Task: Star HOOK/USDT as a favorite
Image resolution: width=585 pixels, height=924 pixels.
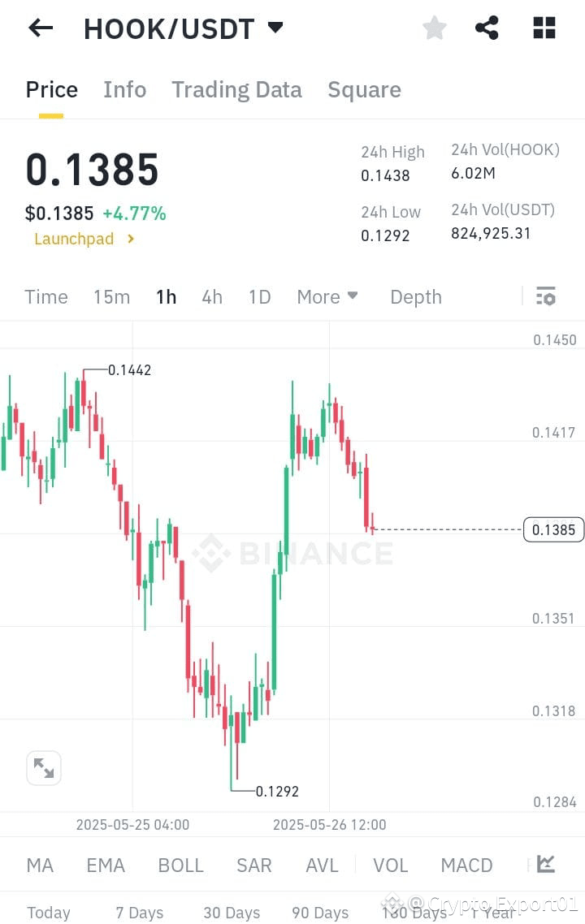Action: pyautogui.click(x=434, y=27)
